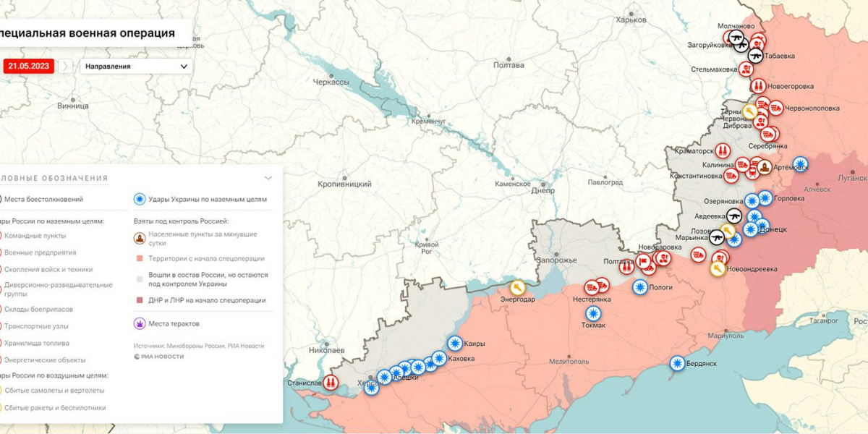This screenshot has height=434, width=868.
Task: Click the blue strike marker above Токмак
Action: 593,313
